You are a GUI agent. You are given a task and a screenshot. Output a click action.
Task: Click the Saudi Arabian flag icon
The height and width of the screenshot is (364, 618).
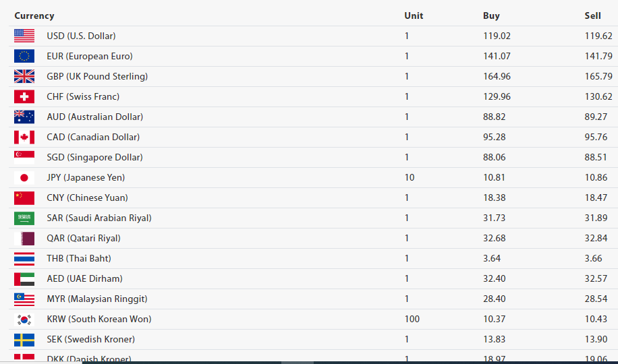24,218
